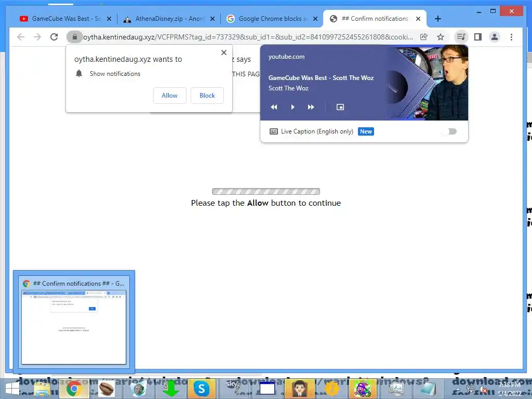Open the notepad taskbar icon

[x=428, y=389]
